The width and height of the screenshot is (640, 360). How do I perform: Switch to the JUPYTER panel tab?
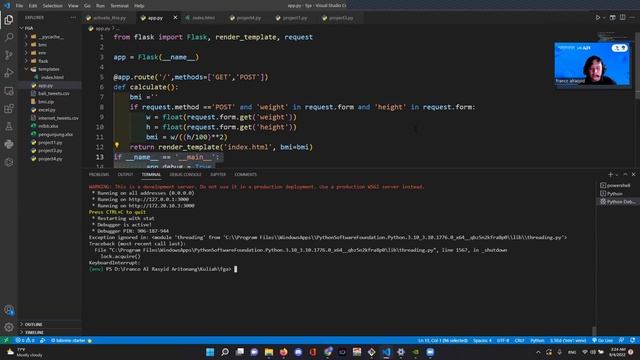coord(218,174)
